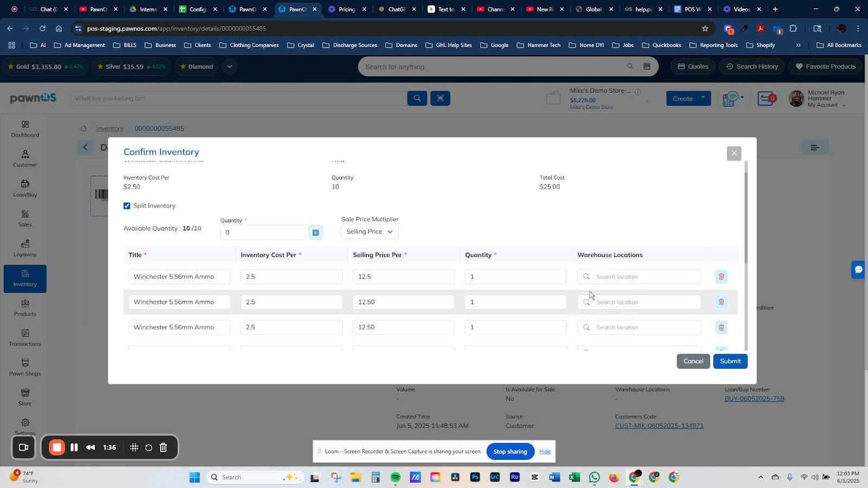Open Products in the sidebar
Screen dimensions: 868x488
[x=25, y=309]
